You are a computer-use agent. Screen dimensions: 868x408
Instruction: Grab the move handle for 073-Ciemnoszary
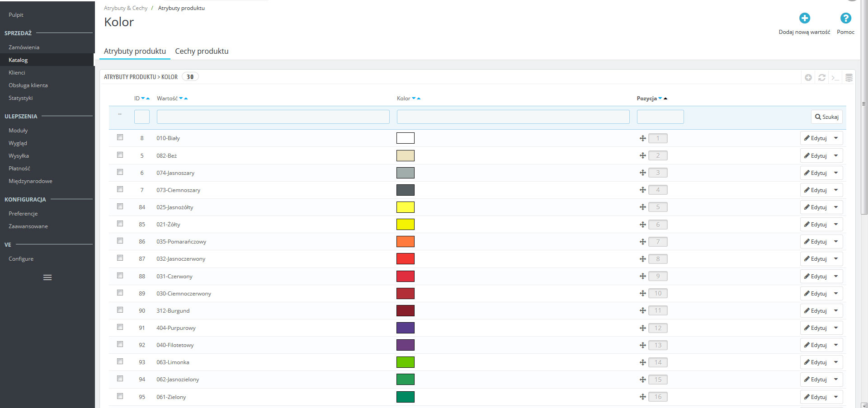click(642, 190)
